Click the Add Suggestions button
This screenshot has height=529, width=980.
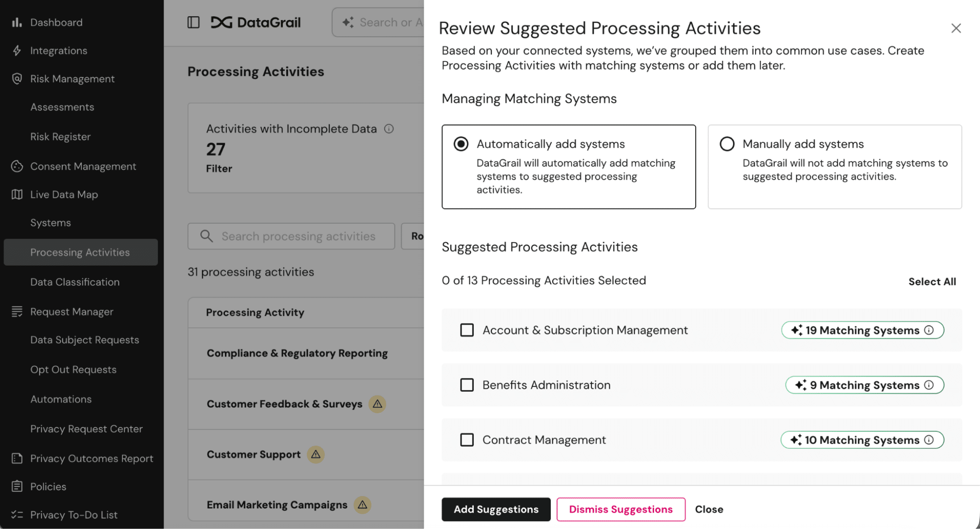[x=496, y=509]
